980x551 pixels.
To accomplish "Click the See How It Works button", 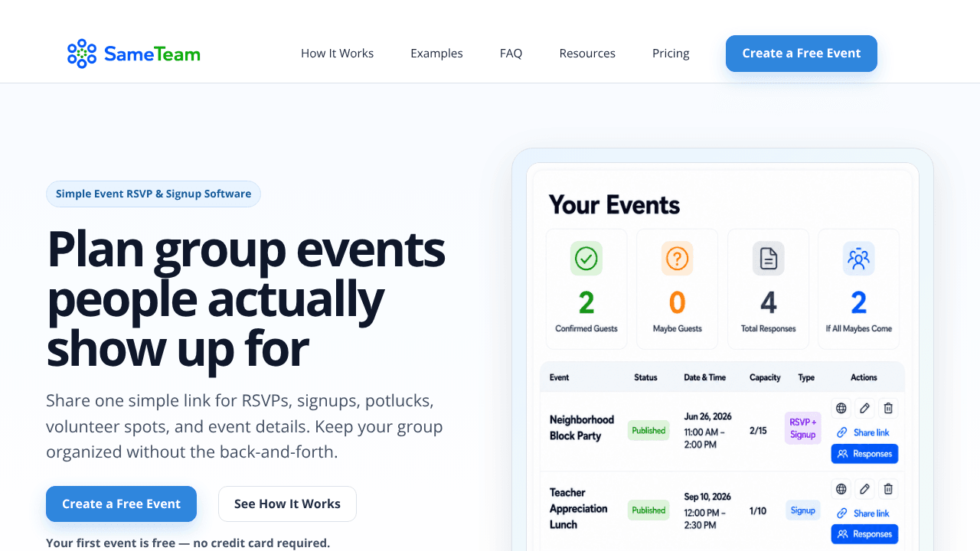I will [287, 504].
